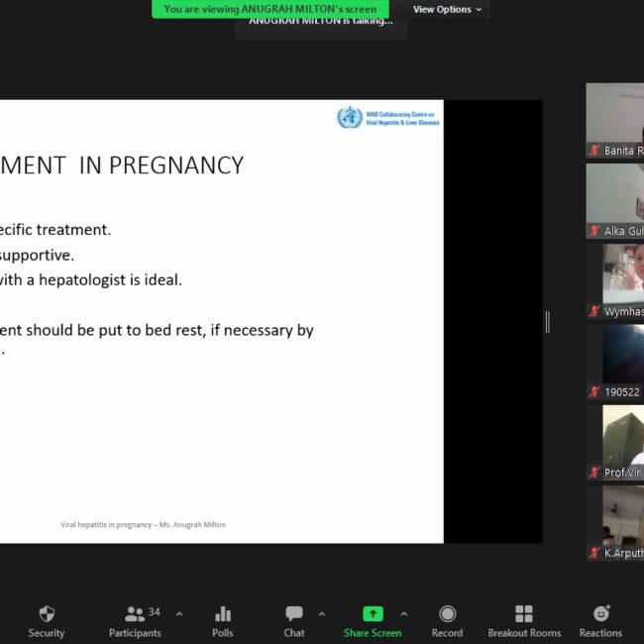
Task: Click the muted mic icon on K.Arputh tile
Action: point(594,553)
